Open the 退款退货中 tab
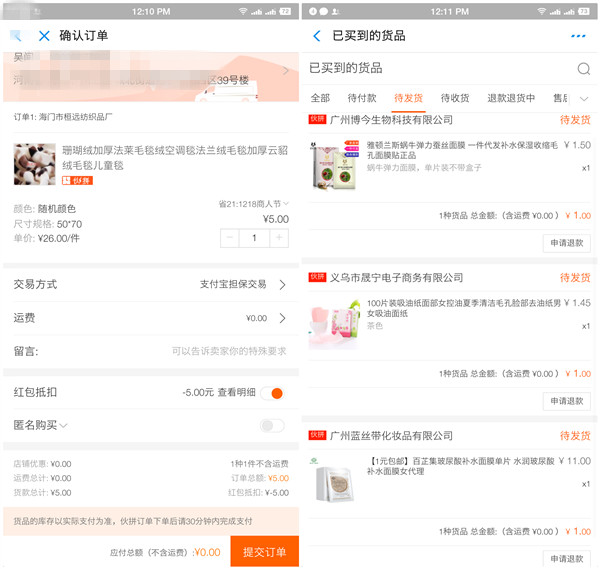Screen dimensions: 600x569 511,98
